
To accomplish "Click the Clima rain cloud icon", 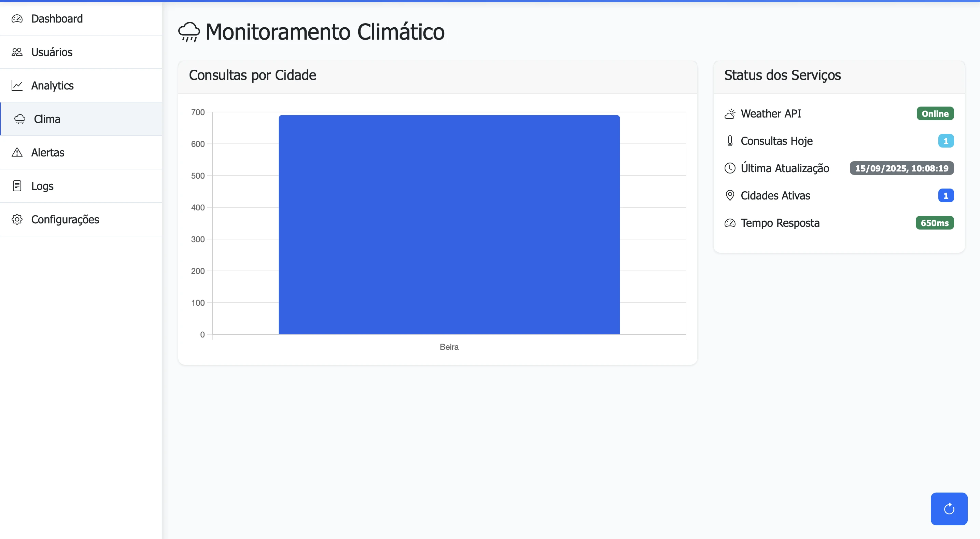I will tap(20, 119).
